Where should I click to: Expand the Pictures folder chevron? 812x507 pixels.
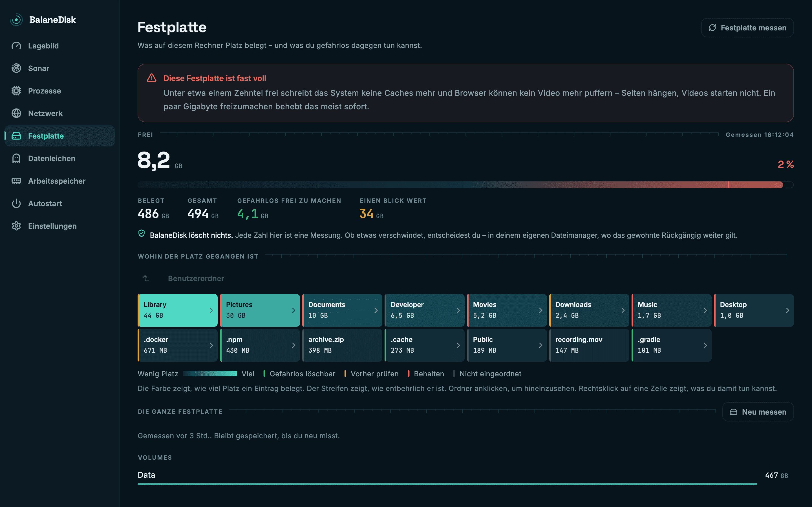[x=293, y=310]
